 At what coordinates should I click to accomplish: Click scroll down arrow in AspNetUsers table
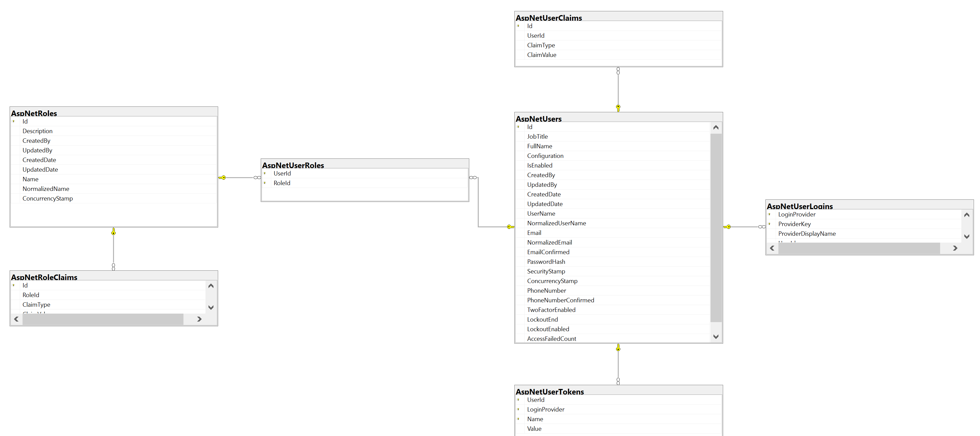click(716, 337)
